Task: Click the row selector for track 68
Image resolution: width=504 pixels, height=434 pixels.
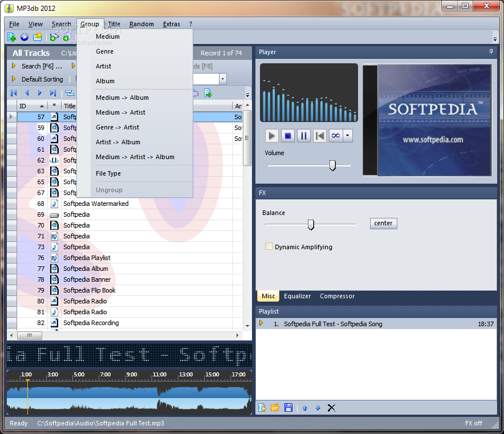Action: click(12, 204)
